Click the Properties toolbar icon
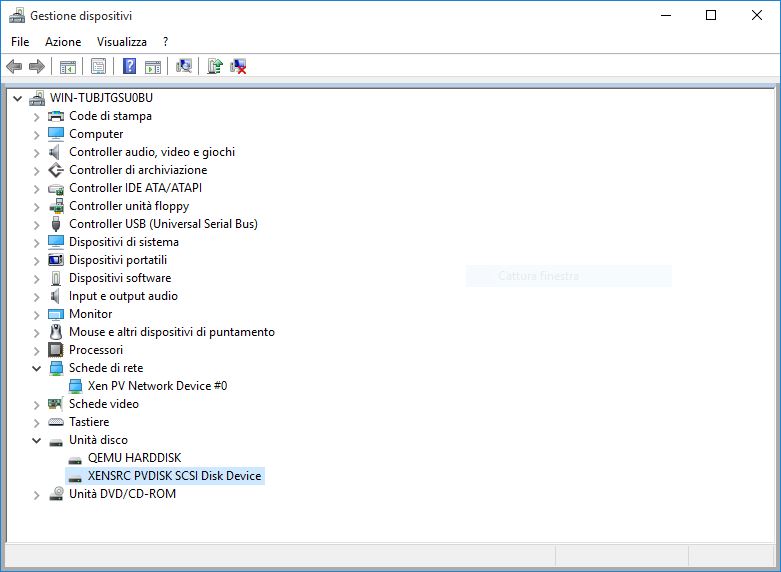The image size is (781, 572). pos(98,67)
